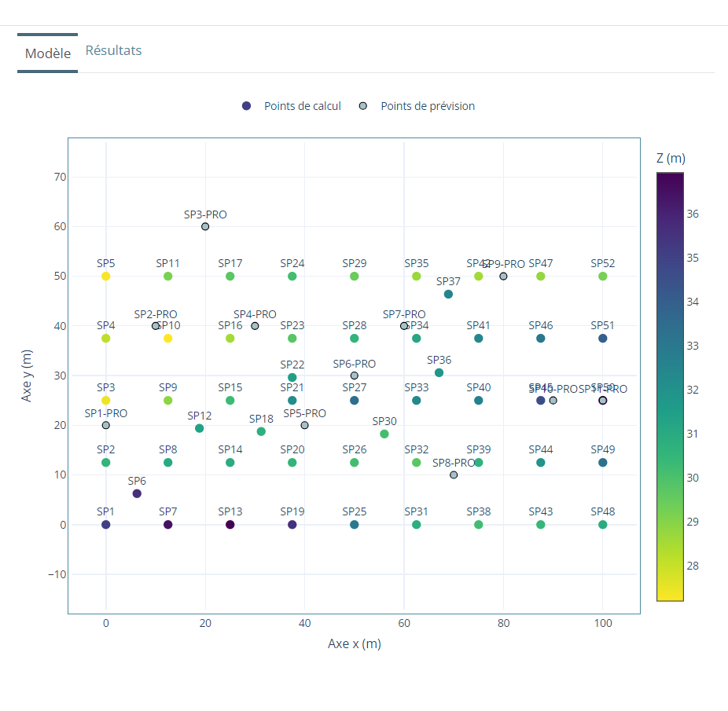Switch to the Résultats tab
The height and width of the screenshot is (711, 728).
pos(113,50)
